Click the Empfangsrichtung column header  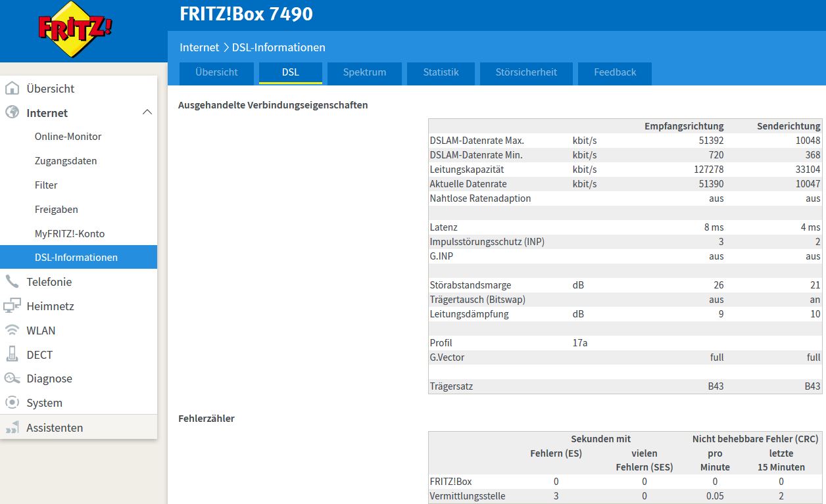tap(684, 126)
